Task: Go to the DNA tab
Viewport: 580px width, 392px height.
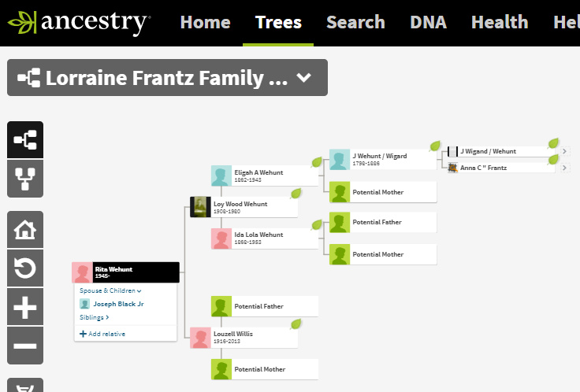Action: pos(428,22)
